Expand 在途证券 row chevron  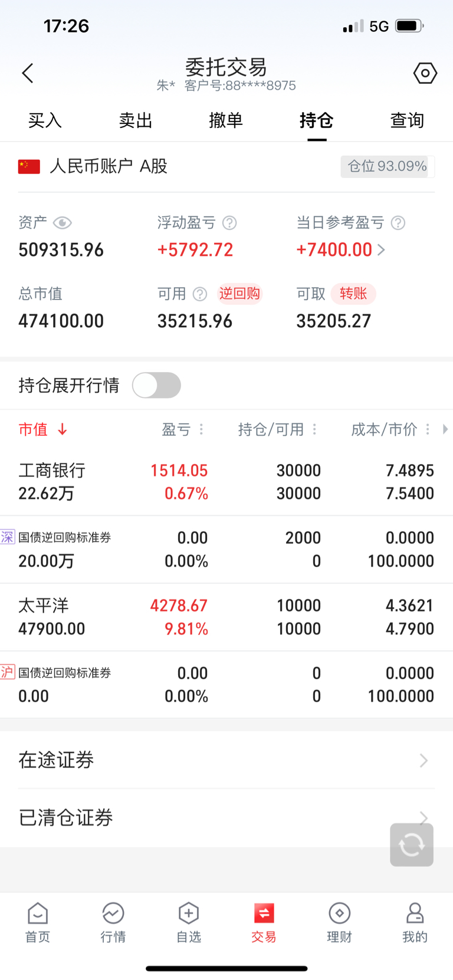point(424,761)
